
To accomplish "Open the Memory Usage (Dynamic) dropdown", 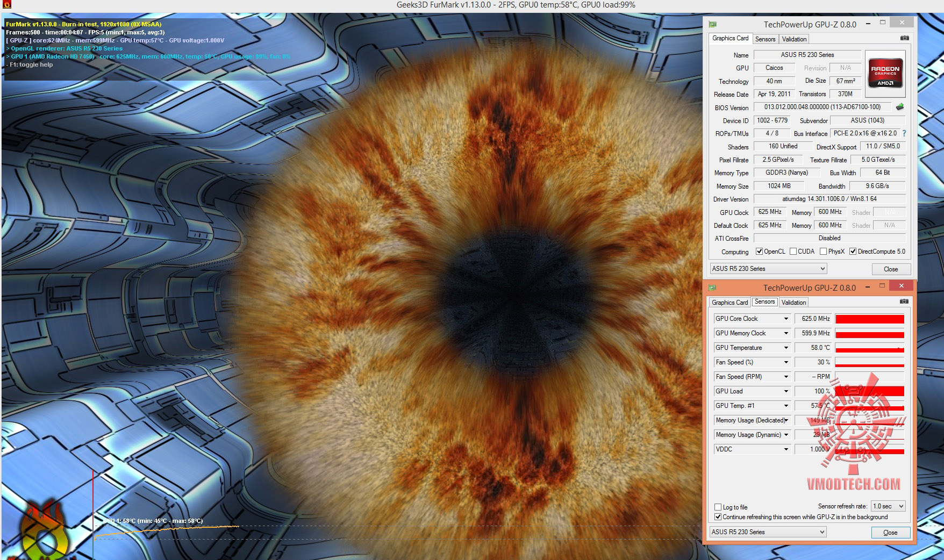I will tap(785, 435).
